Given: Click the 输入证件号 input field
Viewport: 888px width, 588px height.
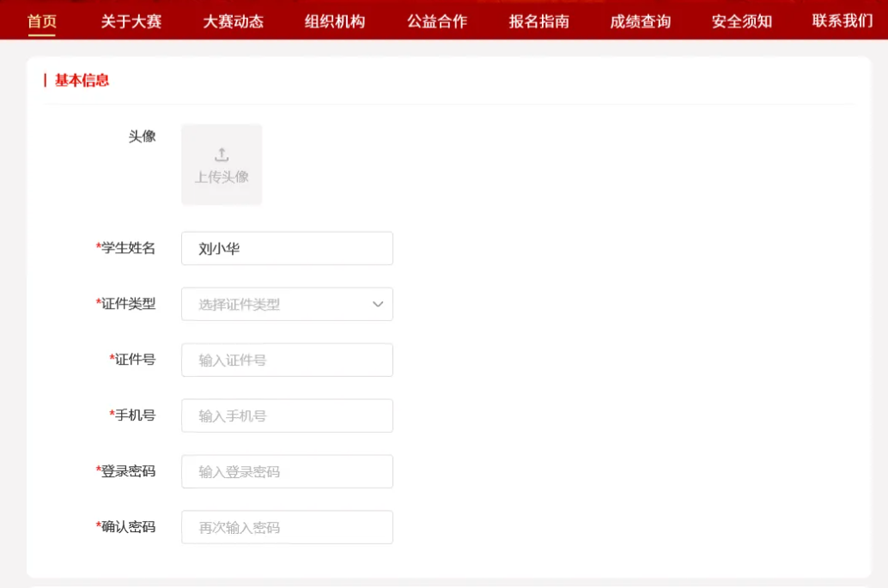Looking at the screenshot, I should pyautogui.click(x=287, y=360).
